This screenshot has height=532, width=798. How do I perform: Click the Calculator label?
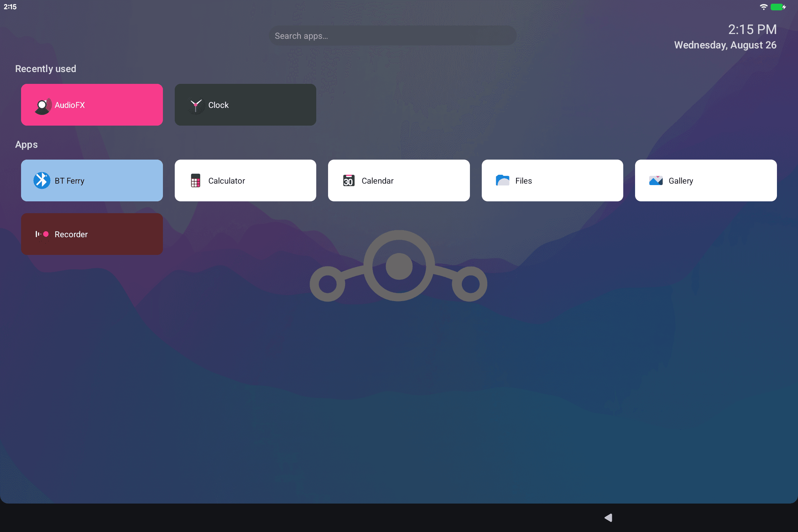click(x=226, y=181)
